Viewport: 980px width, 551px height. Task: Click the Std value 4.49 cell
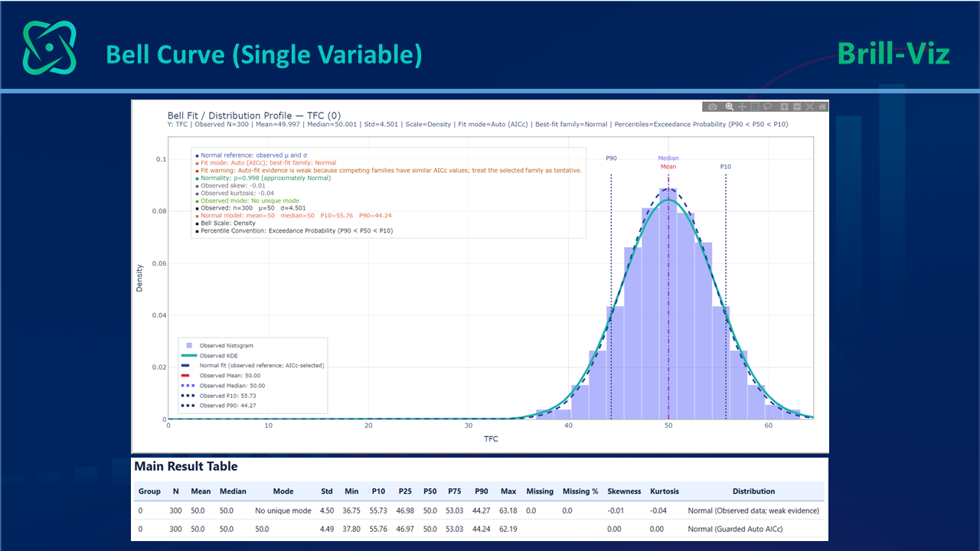327,529
